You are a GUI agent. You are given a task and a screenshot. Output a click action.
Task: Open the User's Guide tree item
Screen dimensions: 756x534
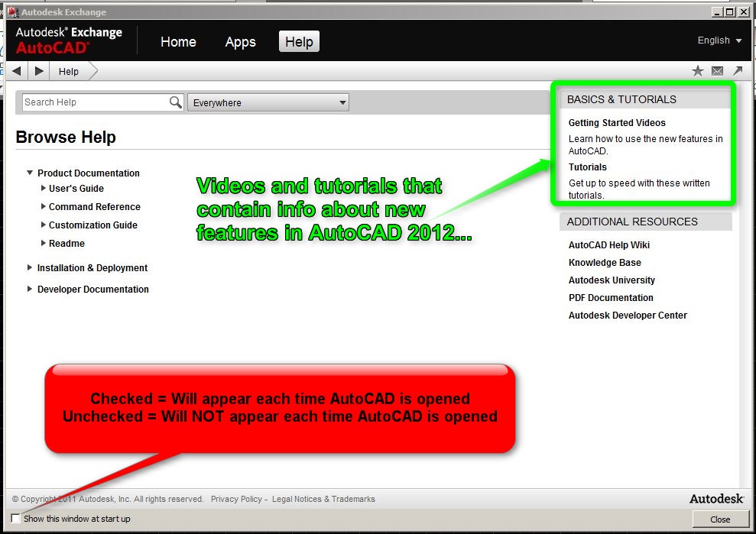(x=76, y=189)
